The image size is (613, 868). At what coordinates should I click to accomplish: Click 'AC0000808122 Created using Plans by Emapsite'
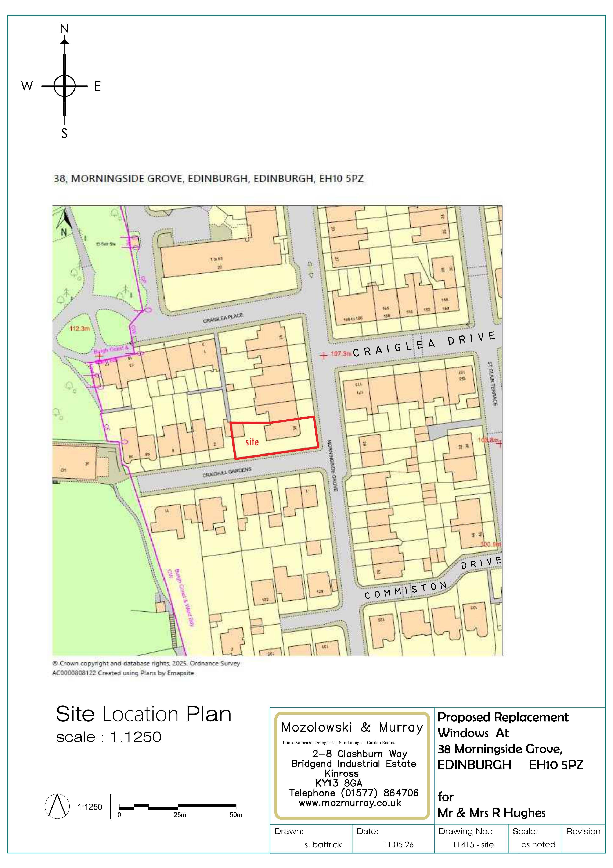[x=123, y=673]
